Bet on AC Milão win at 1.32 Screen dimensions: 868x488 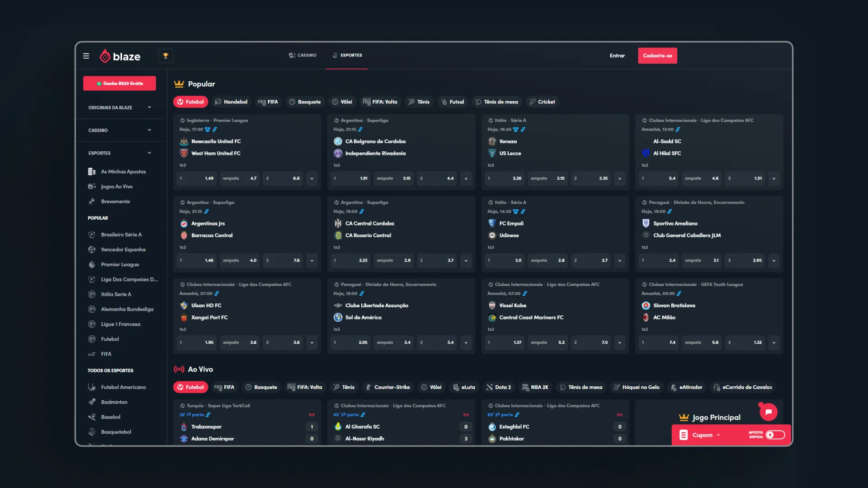(x=745, y=343)
